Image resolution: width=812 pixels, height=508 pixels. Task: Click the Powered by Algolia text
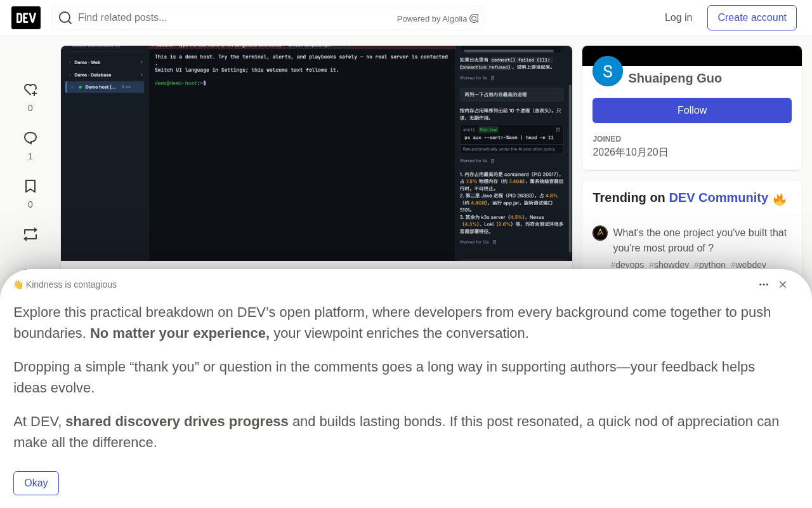coord(432,19)
